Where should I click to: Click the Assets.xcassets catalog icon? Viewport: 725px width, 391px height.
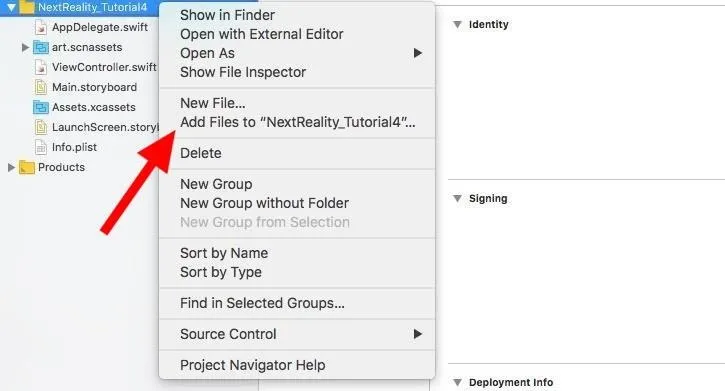coord(41,107)
